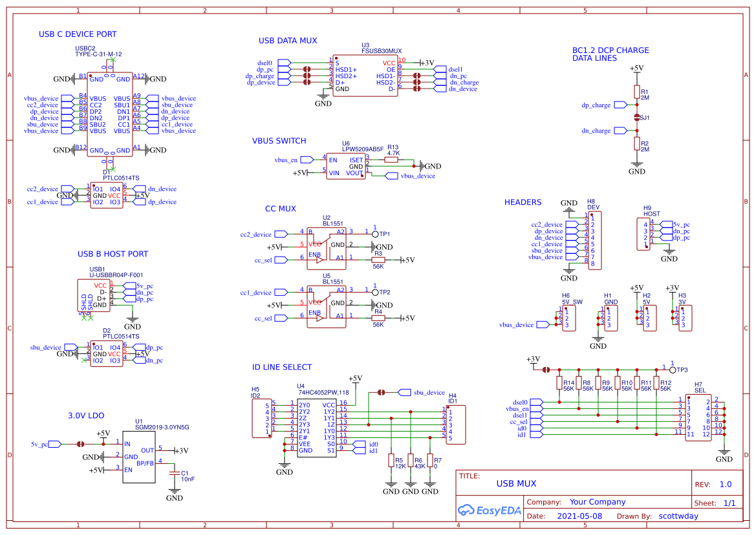The image size is (756, 535).
Task: Click the vbus_en net label at U6
Action: point(286,160)
